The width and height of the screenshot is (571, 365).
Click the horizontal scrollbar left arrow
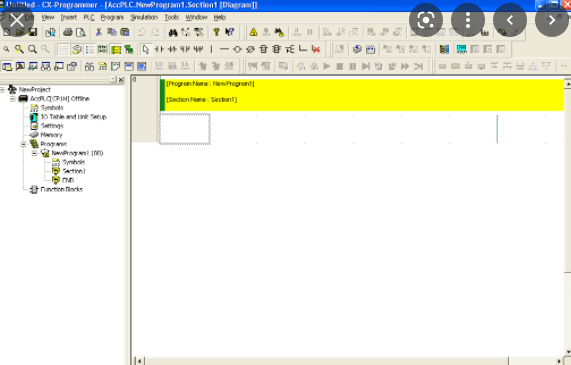[139, 361]
